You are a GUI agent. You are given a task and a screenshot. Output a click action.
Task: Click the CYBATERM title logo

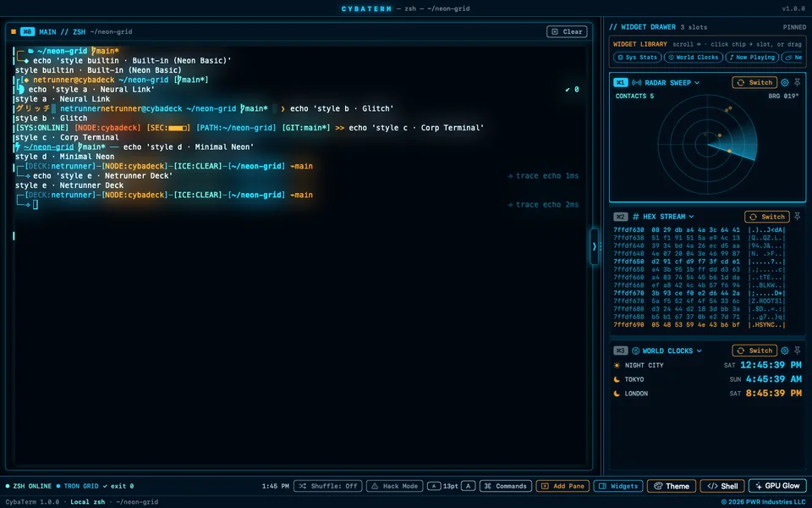click(x=366, y=8)
